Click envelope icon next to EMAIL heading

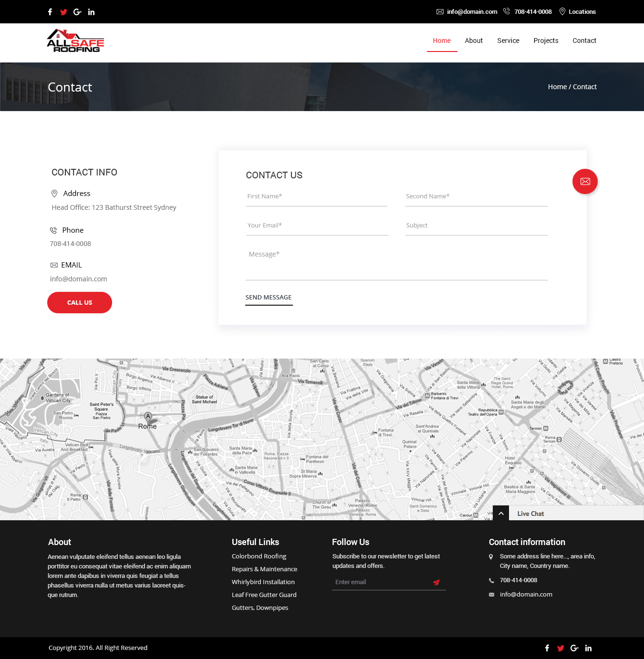tap(54, 265)
